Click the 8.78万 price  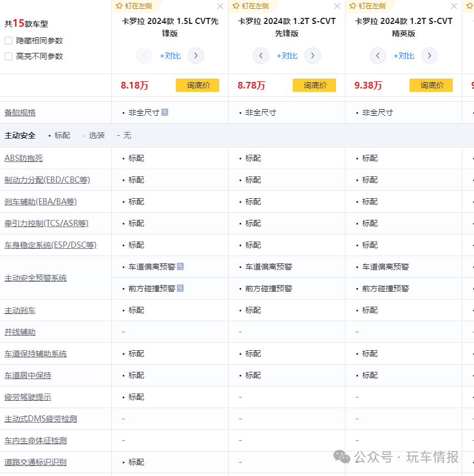click(x=251, y=85)
